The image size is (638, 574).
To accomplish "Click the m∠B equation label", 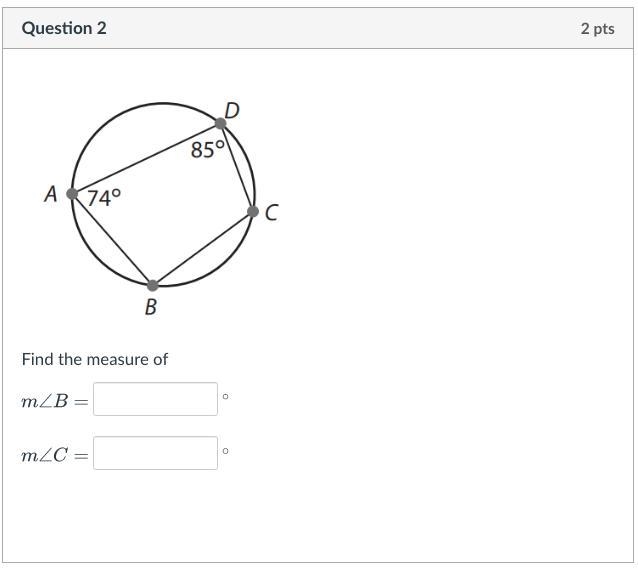I will pyautogui.click(x=55, y=402).
